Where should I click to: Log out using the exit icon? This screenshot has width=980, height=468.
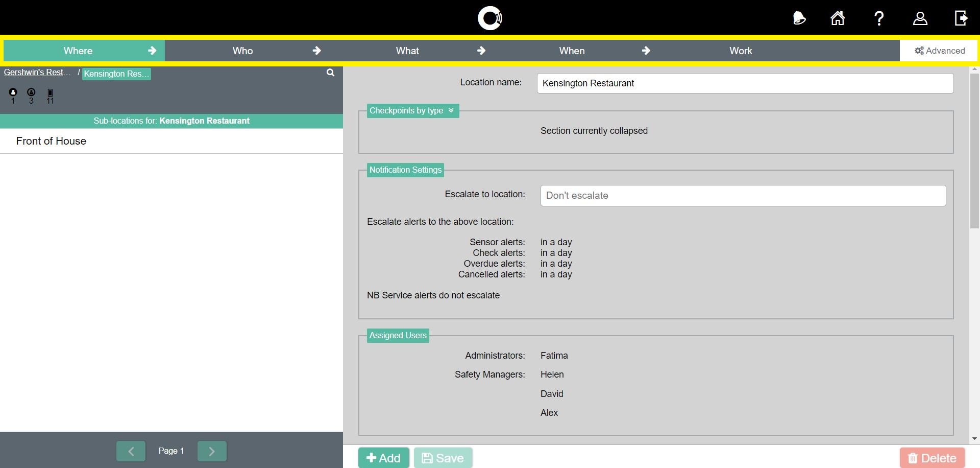tap(961, 18)
